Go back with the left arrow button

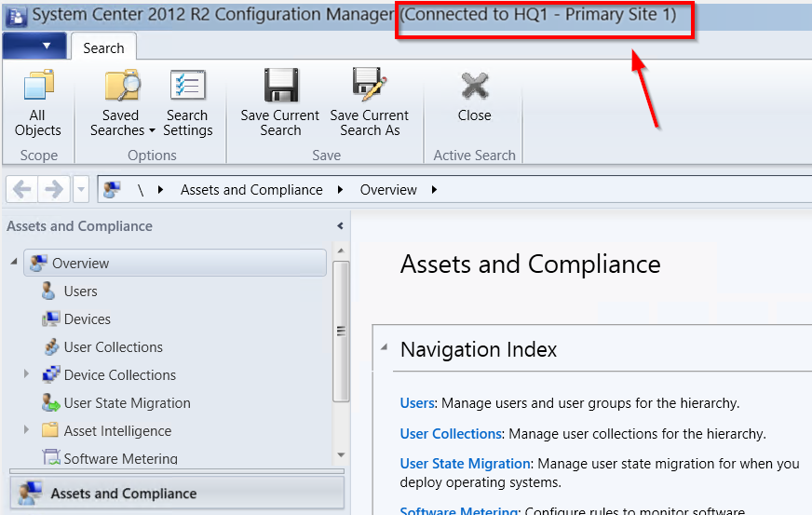21,189
